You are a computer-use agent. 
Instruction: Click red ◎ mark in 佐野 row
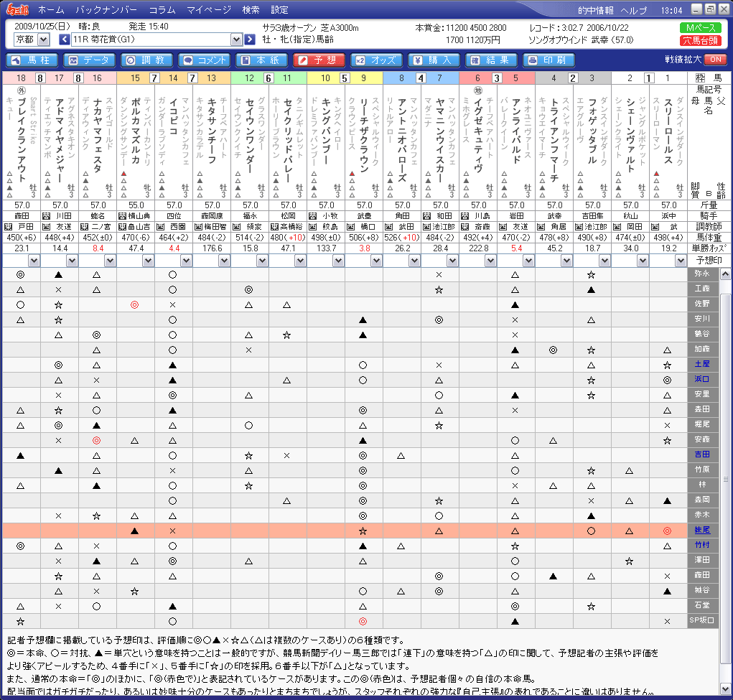135,305
